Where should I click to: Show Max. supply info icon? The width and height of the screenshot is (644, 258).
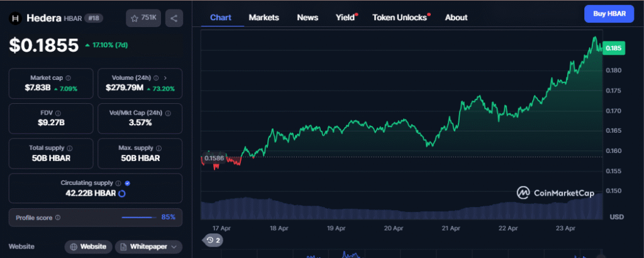tap(158, 148)
